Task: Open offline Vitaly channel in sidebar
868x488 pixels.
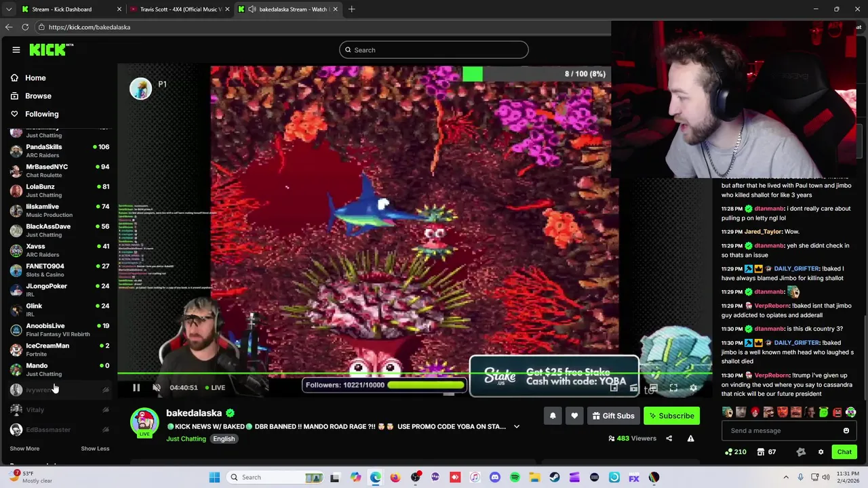Action: tap(59, 409)
